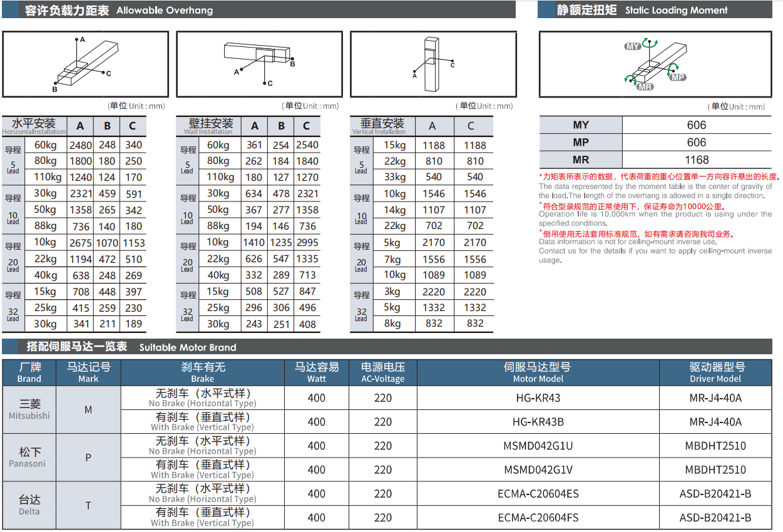783x532 pixels.
Task: Select value 2995 in wall installation table
Action: [307, 243]
